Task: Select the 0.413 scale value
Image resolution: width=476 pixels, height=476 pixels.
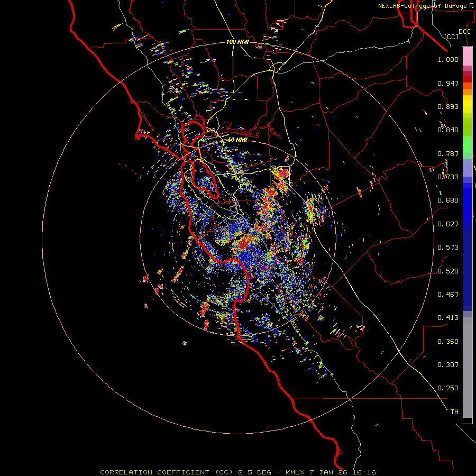Action: point(448,318)
